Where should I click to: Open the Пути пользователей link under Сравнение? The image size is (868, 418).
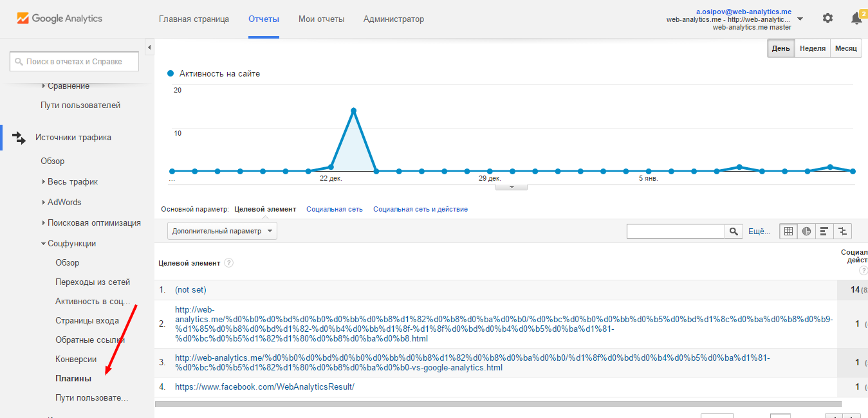point(80,105)
